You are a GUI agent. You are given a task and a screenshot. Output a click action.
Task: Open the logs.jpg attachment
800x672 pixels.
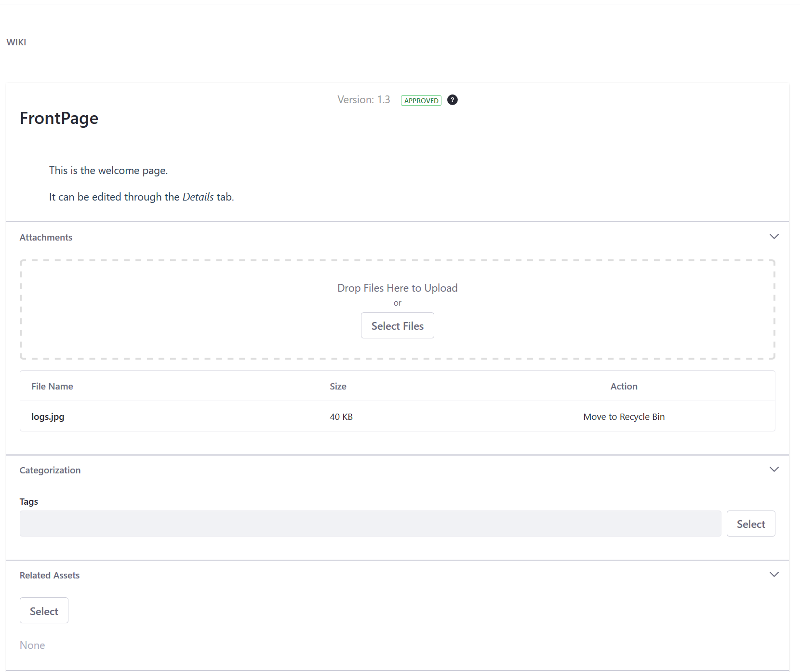pyautogui.click(x=48, y=417)
